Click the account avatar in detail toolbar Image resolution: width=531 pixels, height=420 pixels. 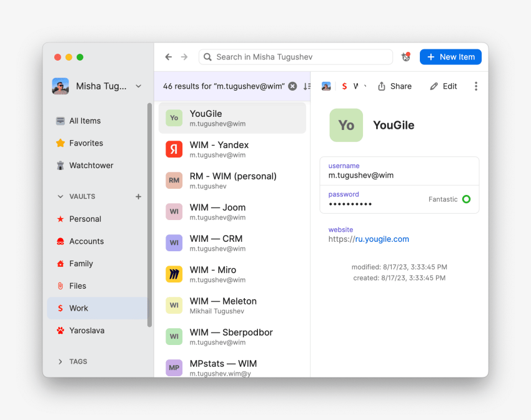pos(326,86)
